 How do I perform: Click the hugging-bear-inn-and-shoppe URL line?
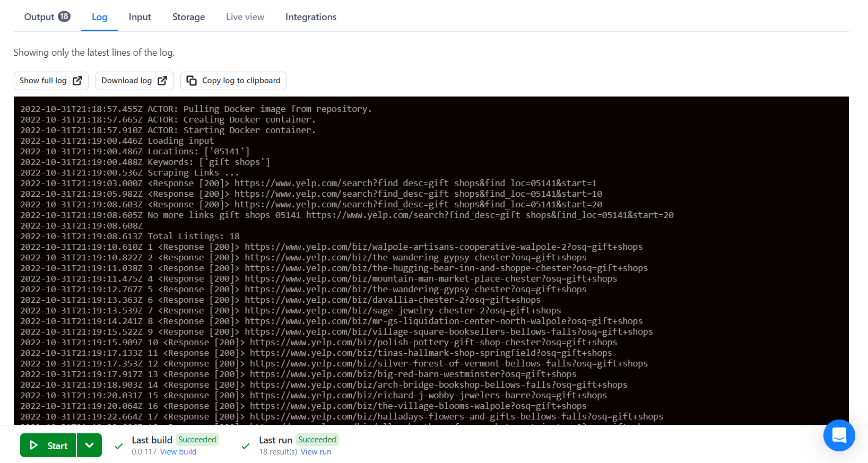pos(334,268)
